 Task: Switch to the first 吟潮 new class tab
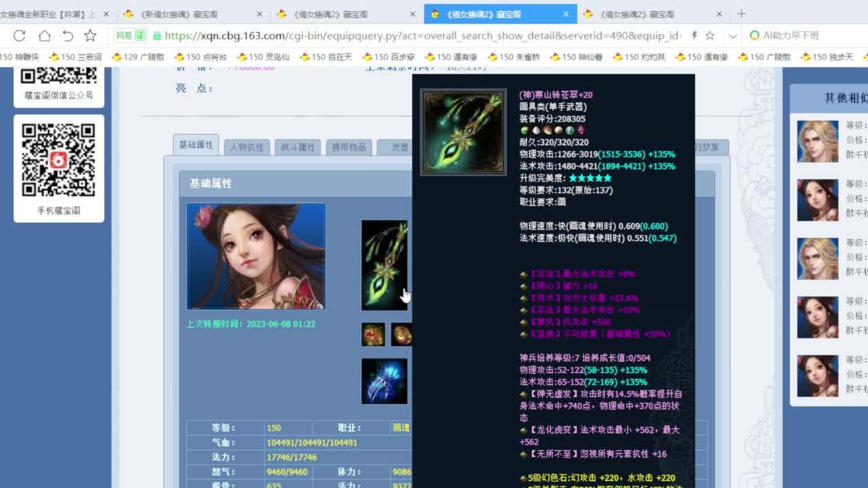(53, 14)
